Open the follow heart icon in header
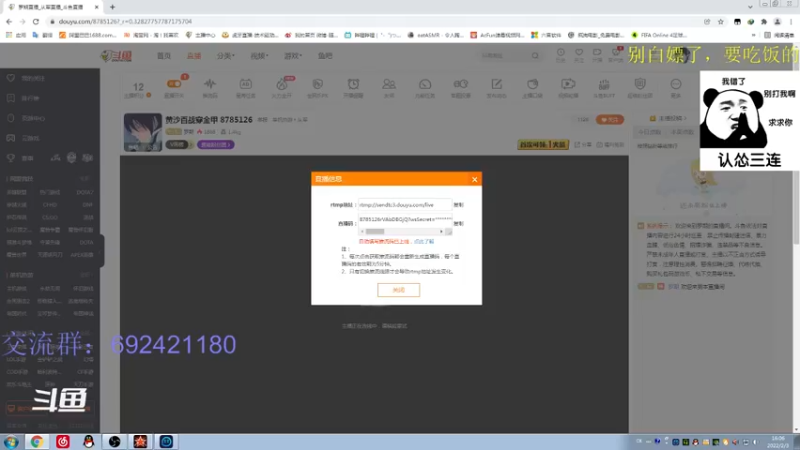 point(579,55)
